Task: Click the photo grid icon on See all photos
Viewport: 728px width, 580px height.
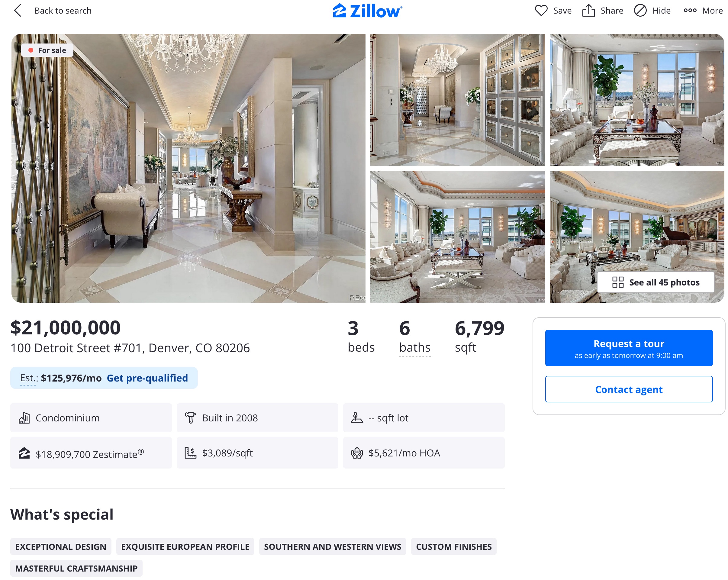Action: click(x=617, y=282)
